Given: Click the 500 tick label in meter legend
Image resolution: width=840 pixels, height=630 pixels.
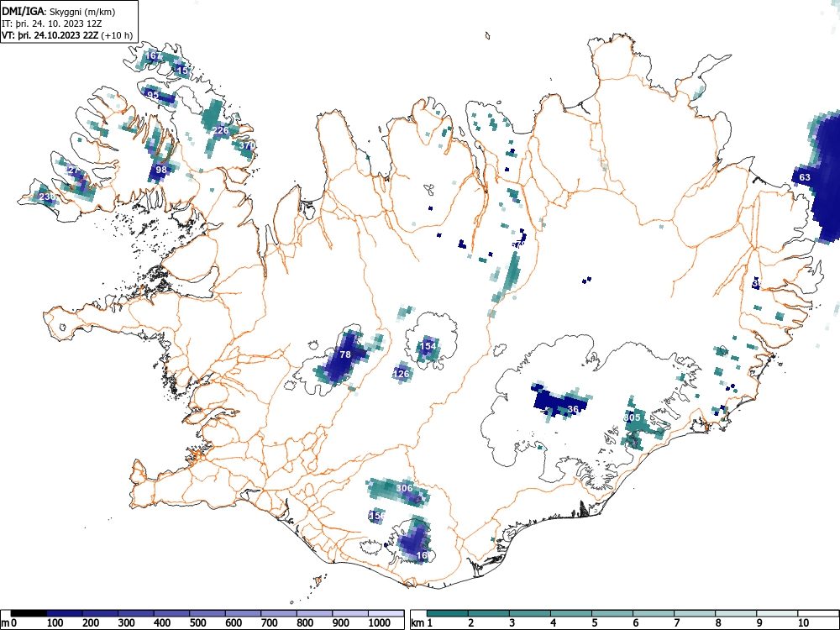Looking at the screenshot, I should [198, 623].
